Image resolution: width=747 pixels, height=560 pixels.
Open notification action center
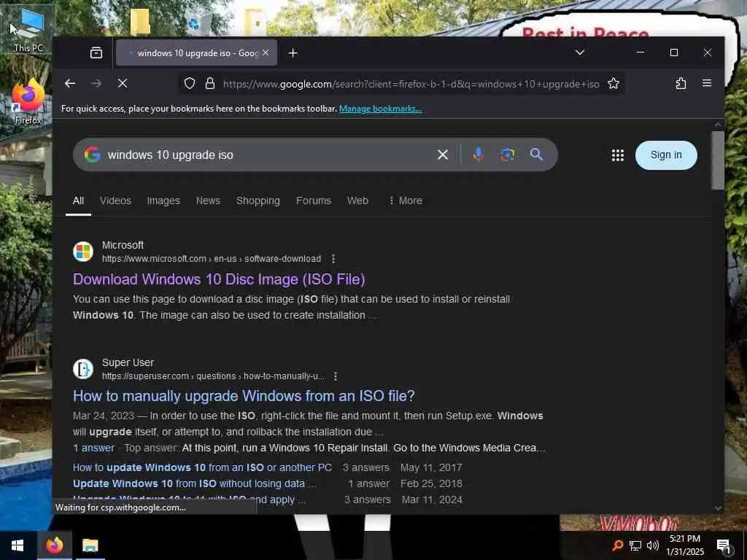pos(724,545)
